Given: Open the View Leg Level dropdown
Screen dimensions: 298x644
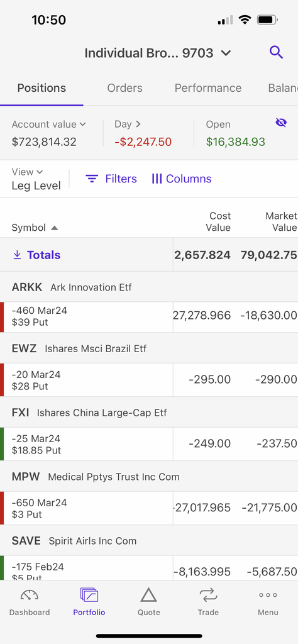Looking at the screenshot, I should click(36, 179).
